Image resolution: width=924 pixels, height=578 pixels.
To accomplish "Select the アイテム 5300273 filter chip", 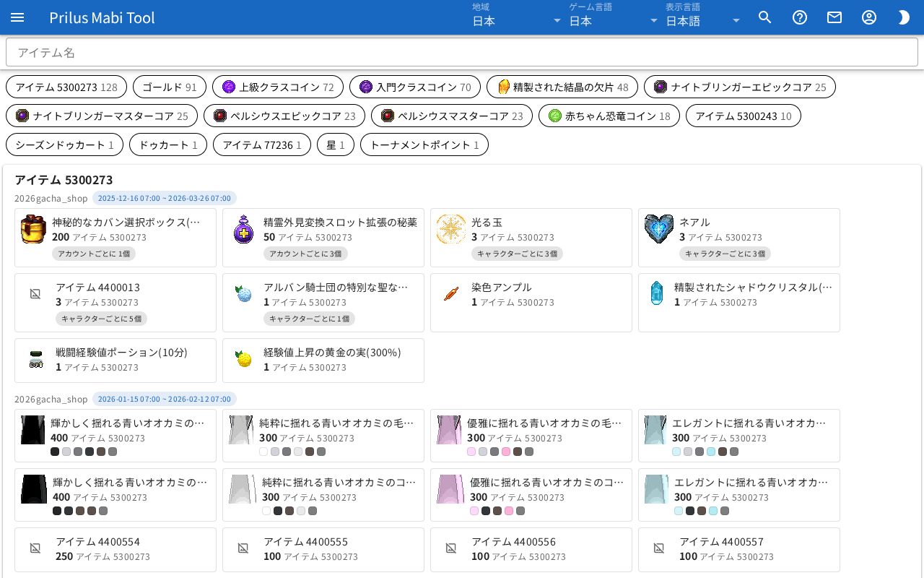I will pos(66,87).
